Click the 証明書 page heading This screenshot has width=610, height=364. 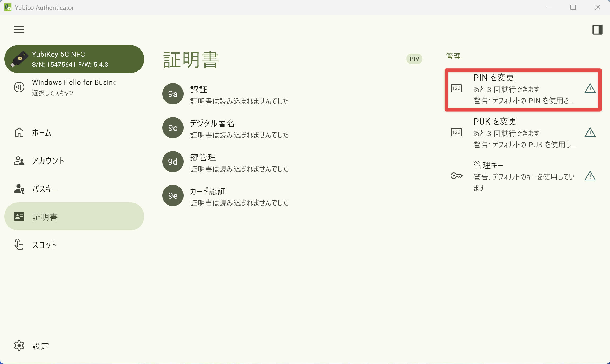[191, 60]
